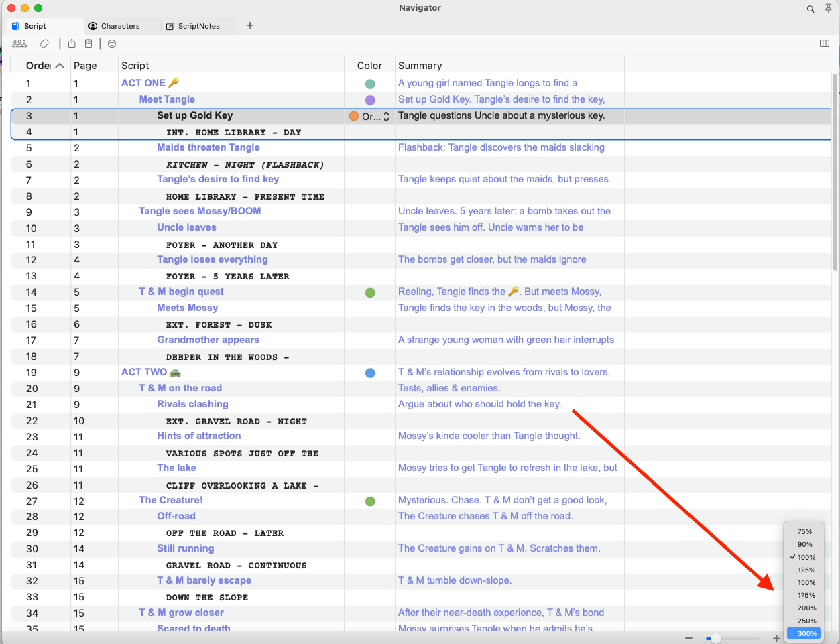
Task: Toggle the columns layout icon at right
Action: [825, 44]
